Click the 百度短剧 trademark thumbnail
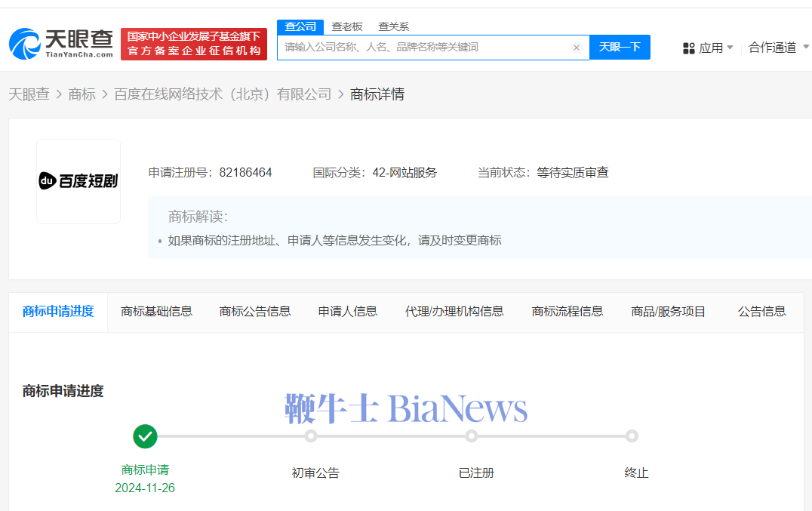This screenshot has height=511, width=812. [x=78, y=181]
